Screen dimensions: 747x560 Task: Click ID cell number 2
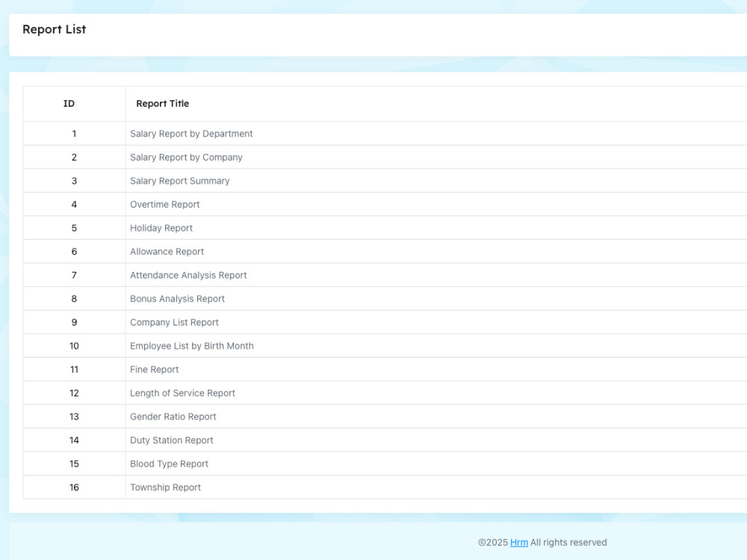pos(74,157)
